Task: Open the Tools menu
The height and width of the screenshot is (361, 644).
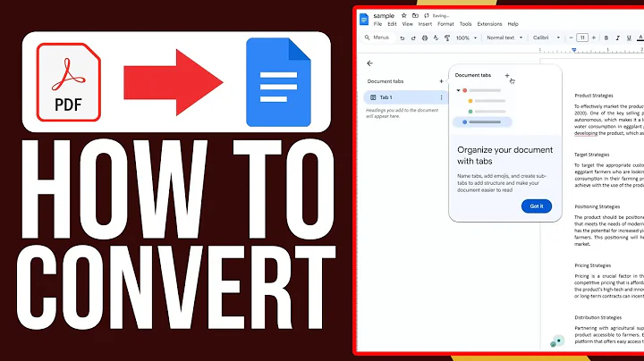Action: (465, 24)
